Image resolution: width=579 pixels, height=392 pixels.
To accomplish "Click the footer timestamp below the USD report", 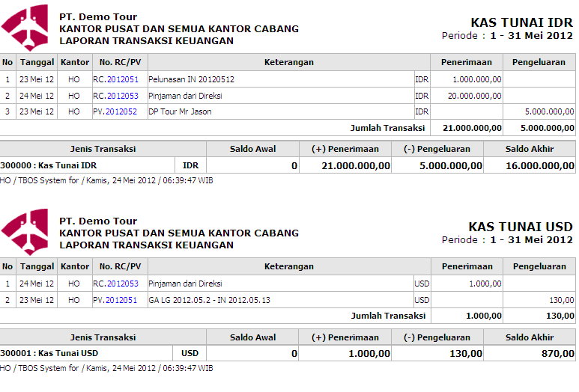I will [x=106, y=368].
